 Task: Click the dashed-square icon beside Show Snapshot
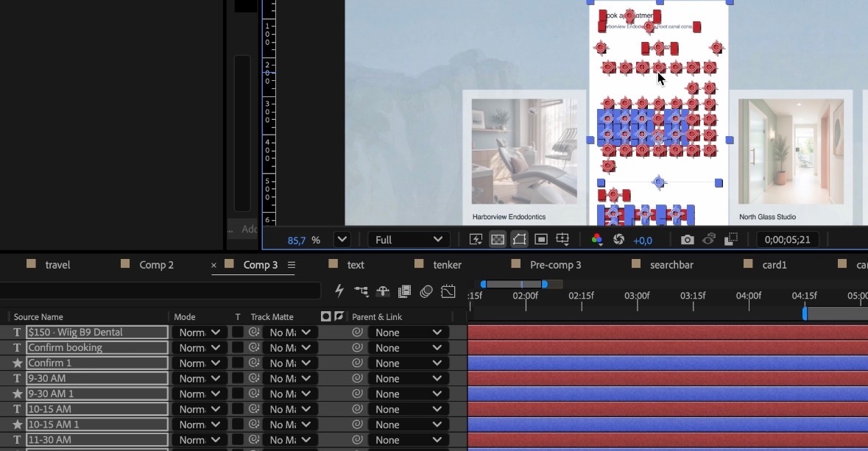pyautogui.click(x=731, y=239)
